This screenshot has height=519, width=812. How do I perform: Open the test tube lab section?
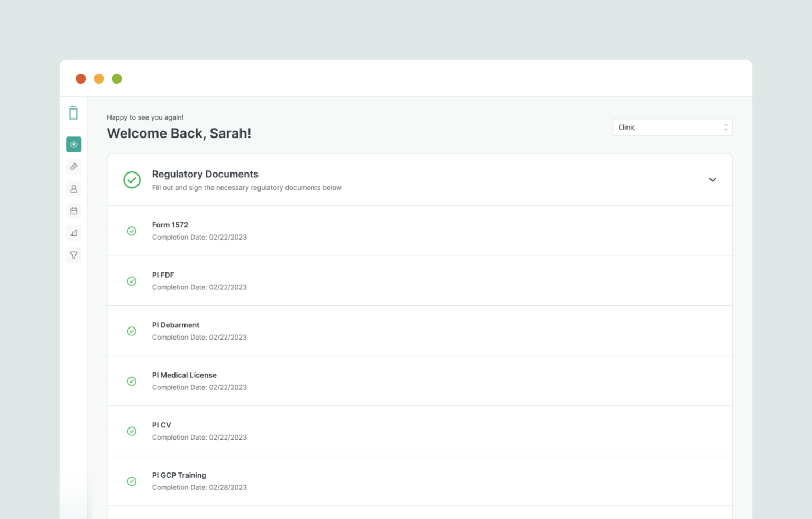pos(73,167)
